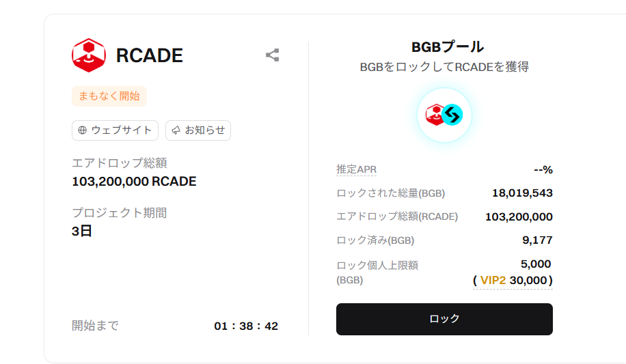Click the プロジェクト期間 3日 value
Screen dimensions: 626x364
click(x=82, y=231)
